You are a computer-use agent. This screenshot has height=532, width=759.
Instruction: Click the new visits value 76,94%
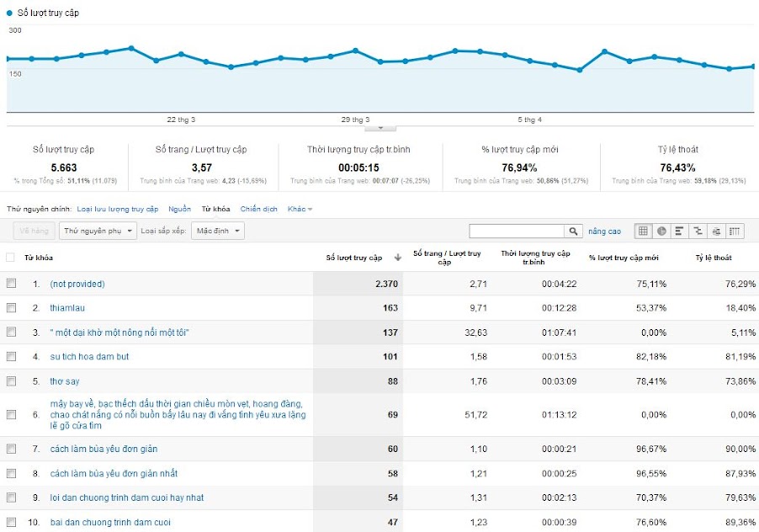[519, 168]
